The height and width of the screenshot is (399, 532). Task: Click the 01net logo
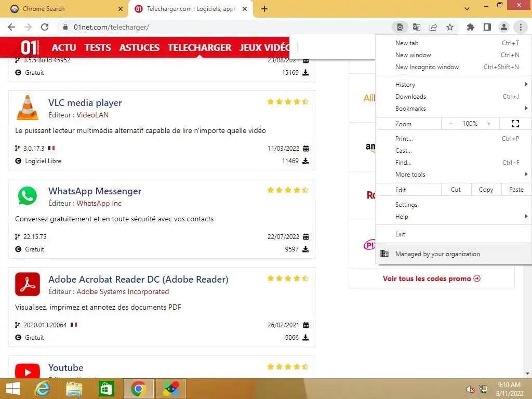tap(30, 47)
